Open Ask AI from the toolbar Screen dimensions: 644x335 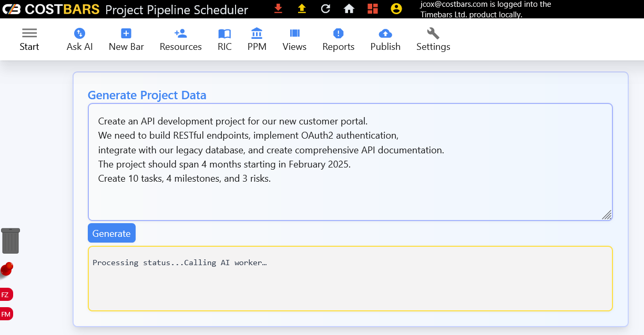click(79, 39)
